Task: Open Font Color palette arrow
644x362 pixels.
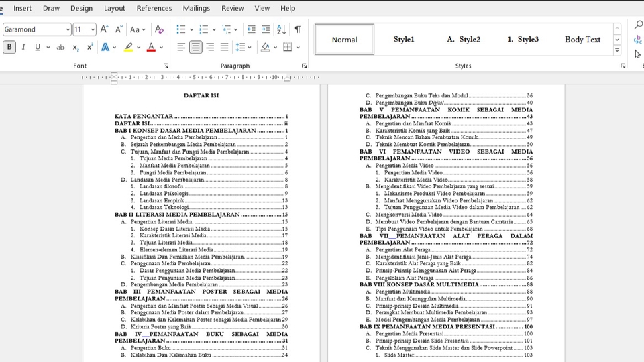Action: (x=161, y=47)
